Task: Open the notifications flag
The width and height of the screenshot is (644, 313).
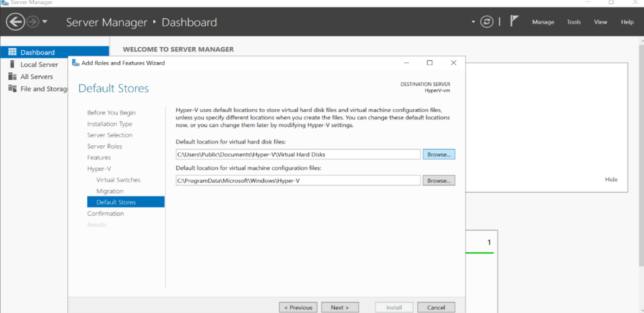Action: [514, 21]
